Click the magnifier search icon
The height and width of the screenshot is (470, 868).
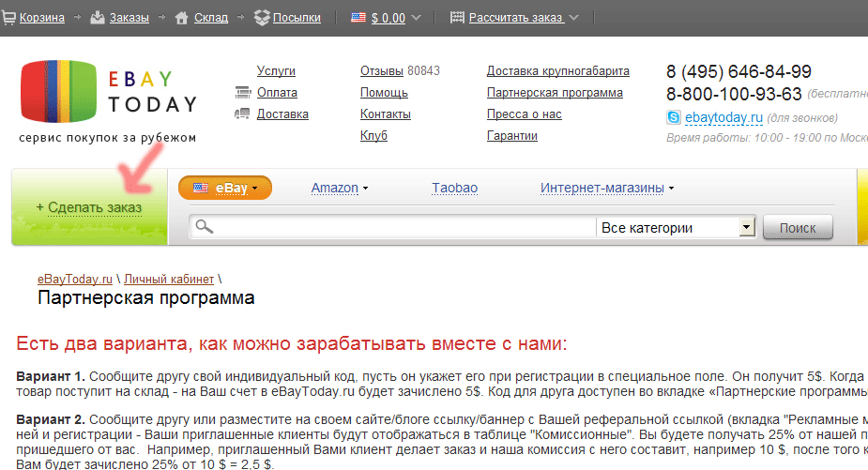pos(205,226)
